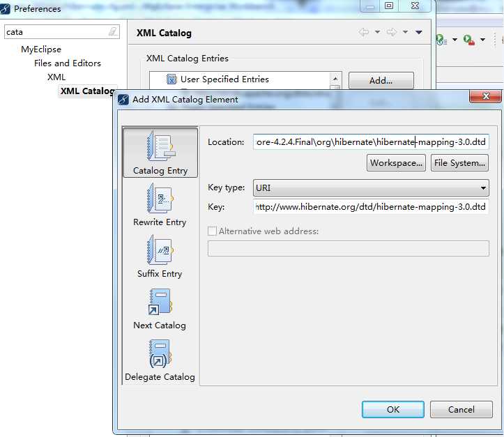Click in the Location text field
Viewport: 504px width, 437px height.
coord(371,142)
